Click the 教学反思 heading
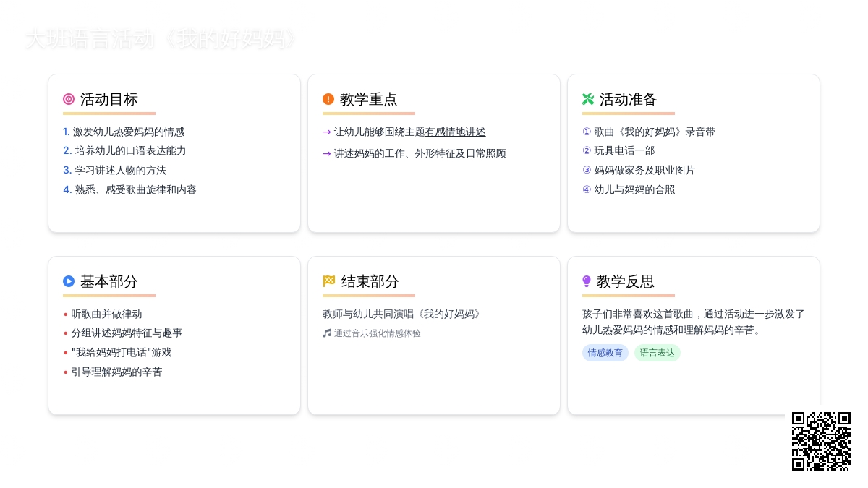Image resolution: width=868 pixels, height=488 pixels. pos(626,281)
